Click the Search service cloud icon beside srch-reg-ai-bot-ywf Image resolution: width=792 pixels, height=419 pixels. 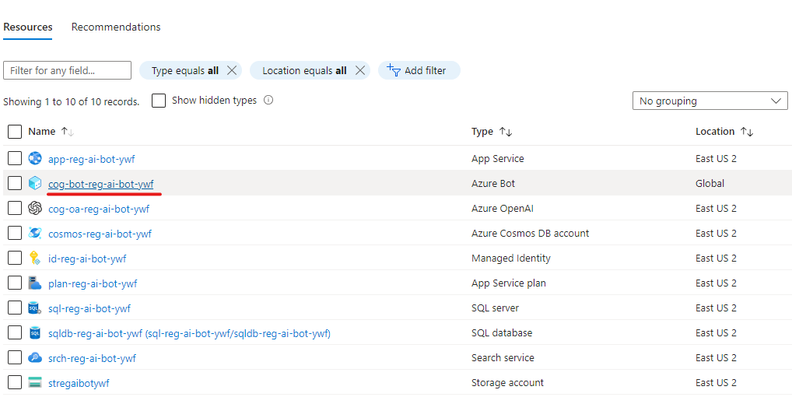click(35, 357)
